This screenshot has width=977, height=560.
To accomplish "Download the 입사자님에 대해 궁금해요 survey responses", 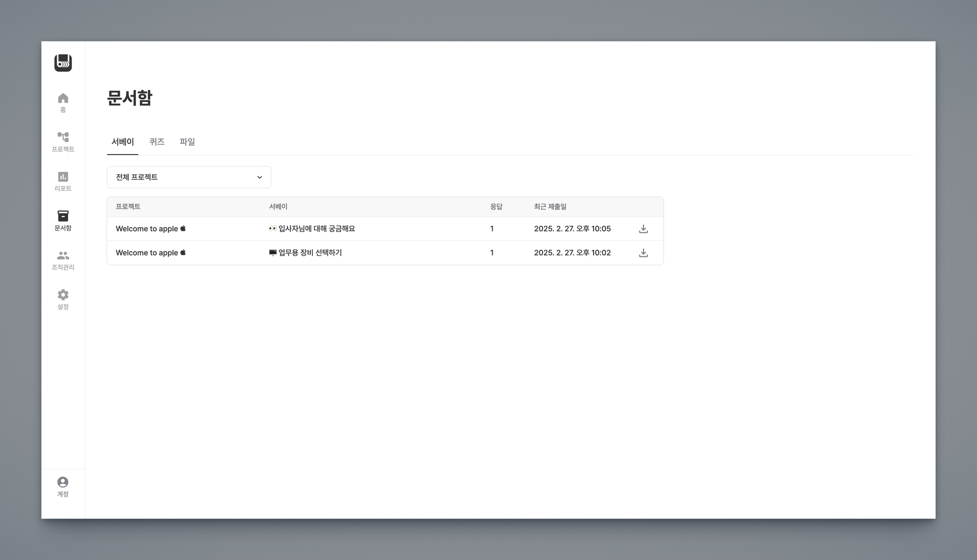I will click(x=643, y=229).
